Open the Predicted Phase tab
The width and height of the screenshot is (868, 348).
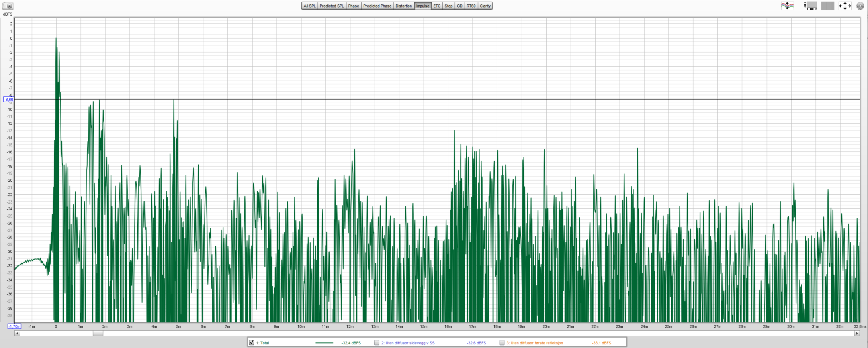click(377, 6)
